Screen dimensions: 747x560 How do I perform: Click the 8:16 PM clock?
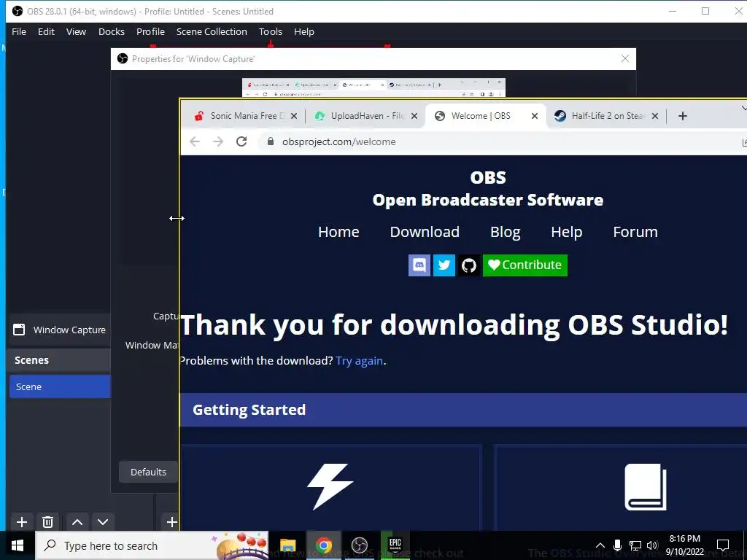coord(684,539)
